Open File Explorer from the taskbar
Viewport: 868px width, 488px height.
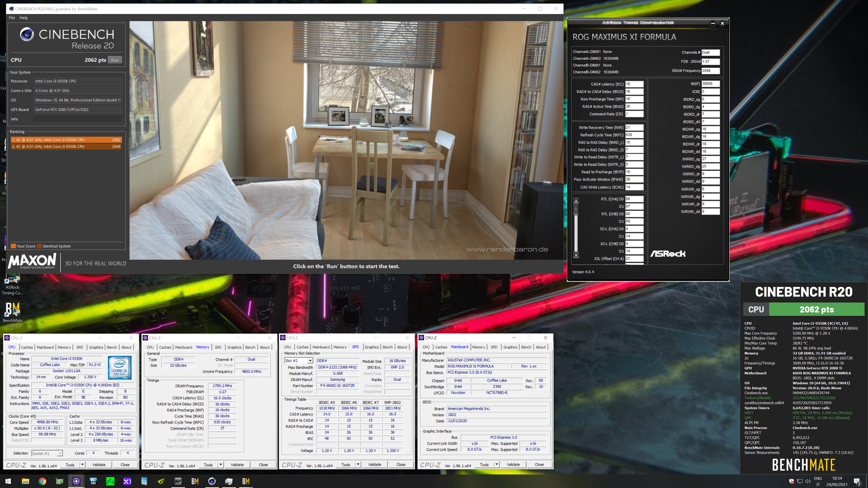[25, 481]
